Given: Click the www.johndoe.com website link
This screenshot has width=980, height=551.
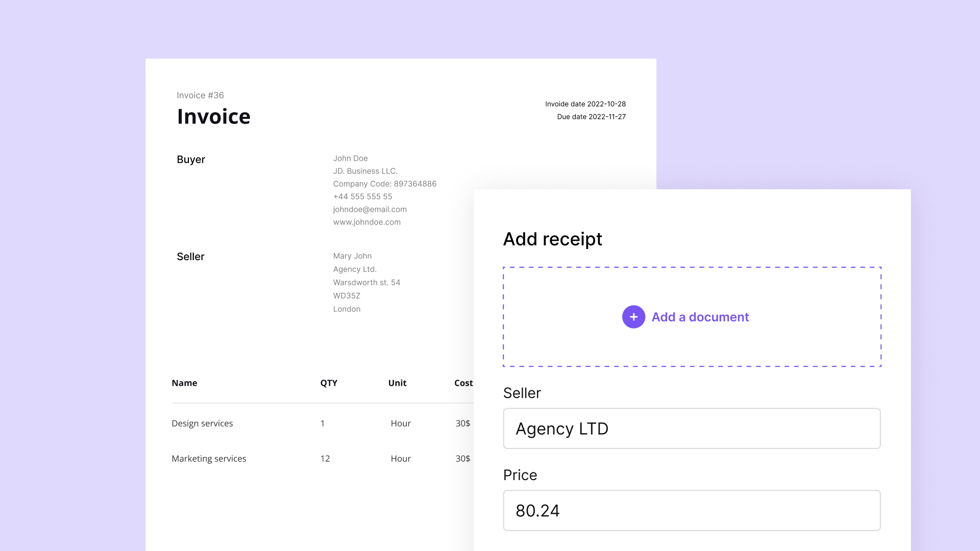Looking at the screenshot, I should click(366, 222).
